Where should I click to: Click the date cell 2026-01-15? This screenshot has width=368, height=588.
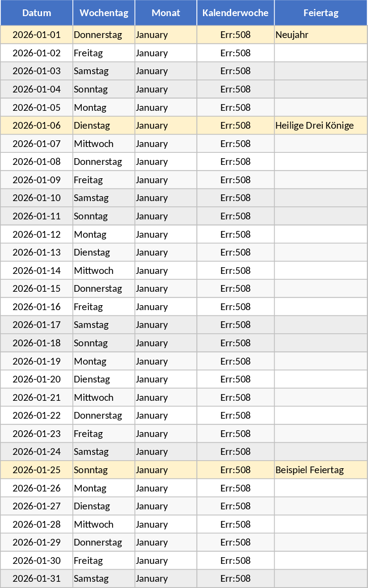(x=37, y=289)
